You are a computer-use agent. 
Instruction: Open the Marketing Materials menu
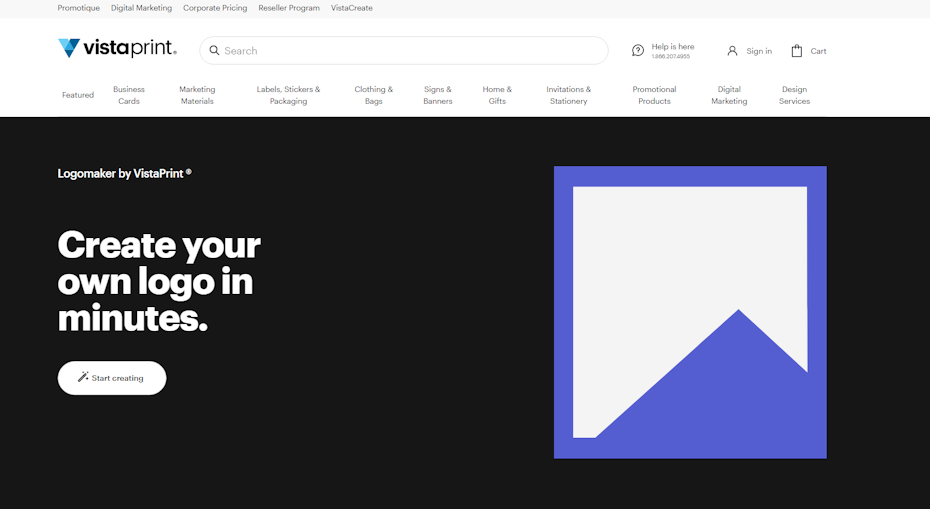(197, 95)
